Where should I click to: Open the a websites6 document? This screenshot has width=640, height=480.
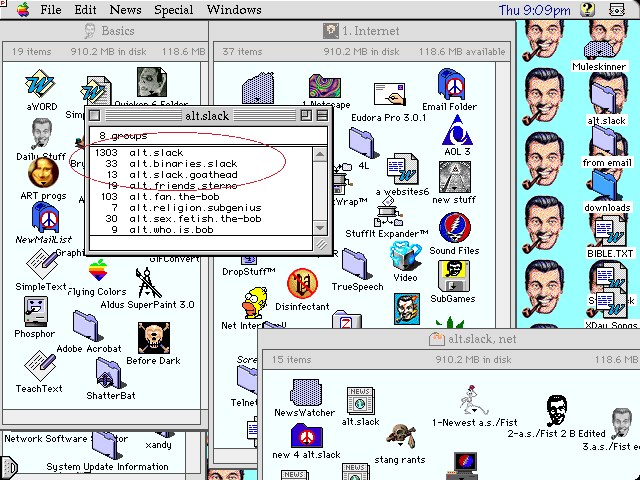[x=402, y=169]
